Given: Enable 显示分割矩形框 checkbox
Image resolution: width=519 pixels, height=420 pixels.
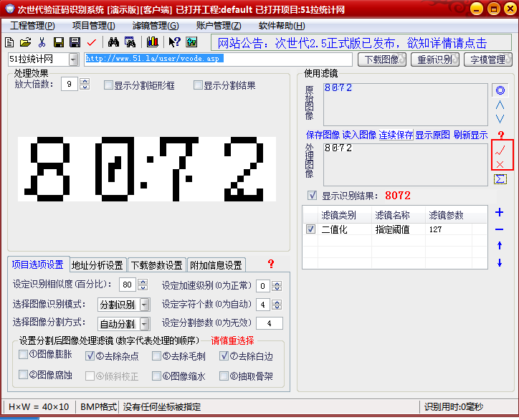Looking at the screenshot, I should point(109,85).
